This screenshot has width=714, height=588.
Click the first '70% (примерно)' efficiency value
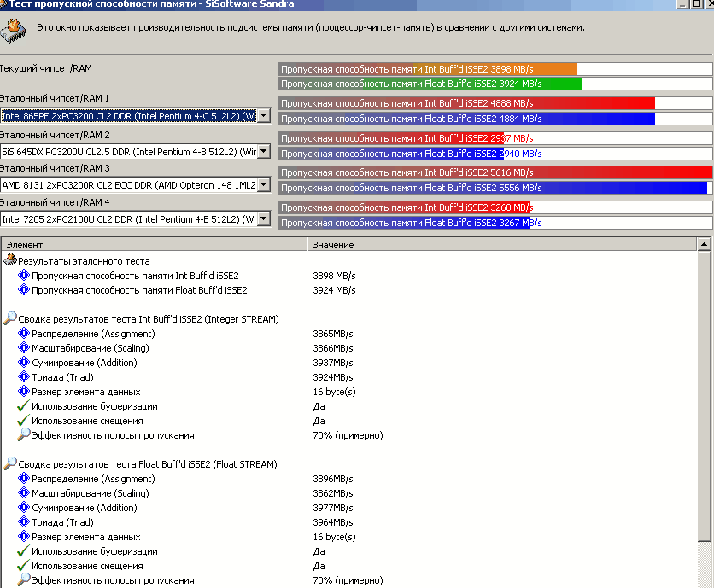click(348, 435)
